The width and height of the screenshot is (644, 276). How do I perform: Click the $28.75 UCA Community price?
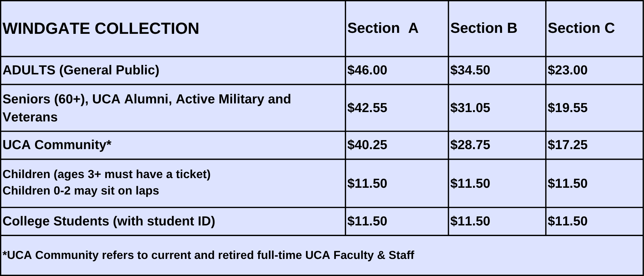[x=470, y=145]
